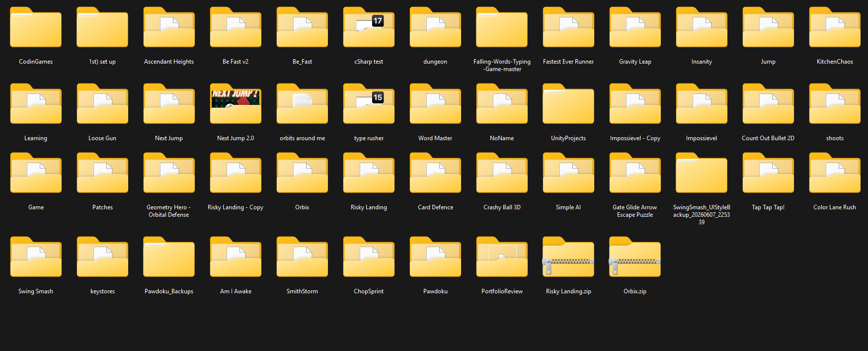Click the Orbix folder icon

point(302,173)
